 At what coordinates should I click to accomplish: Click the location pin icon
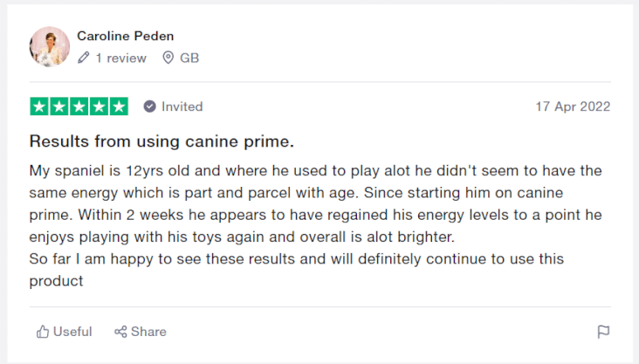click(x=168, y=58)
